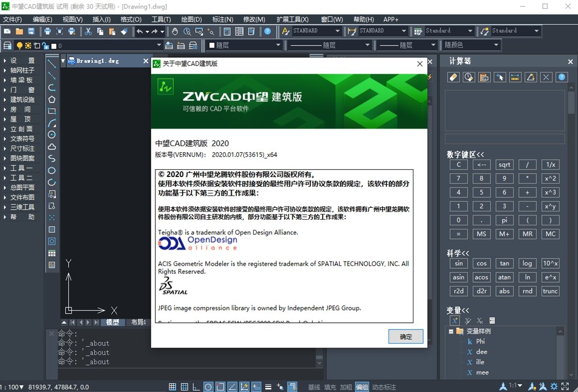Image resolution: width=578 pixels, height=392 pixels.
Task: Toggle 编组 in the status bar
Action: point(362,387)
